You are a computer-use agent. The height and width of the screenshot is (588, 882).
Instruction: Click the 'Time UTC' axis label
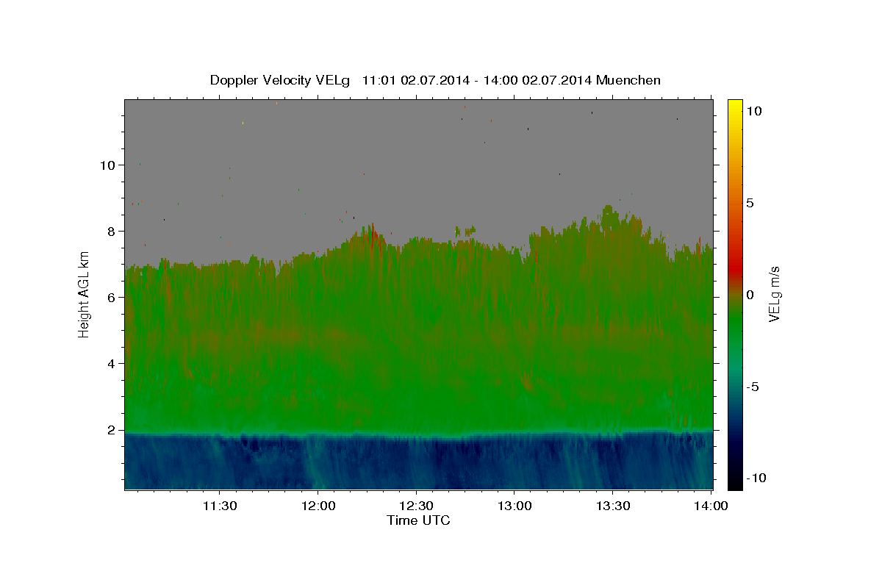418,520
